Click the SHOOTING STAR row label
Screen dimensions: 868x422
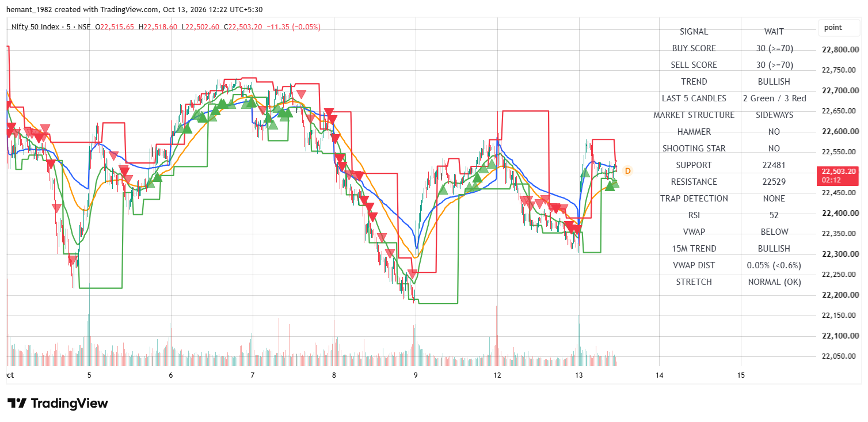(x=694, y=149)
